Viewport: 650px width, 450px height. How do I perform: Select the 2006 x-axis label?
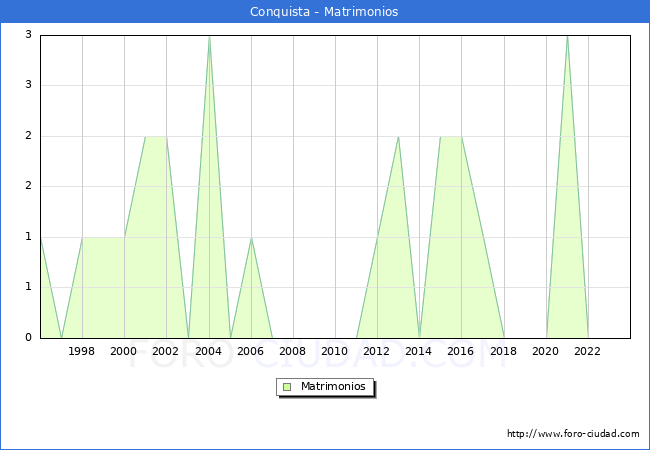[250, 351]
